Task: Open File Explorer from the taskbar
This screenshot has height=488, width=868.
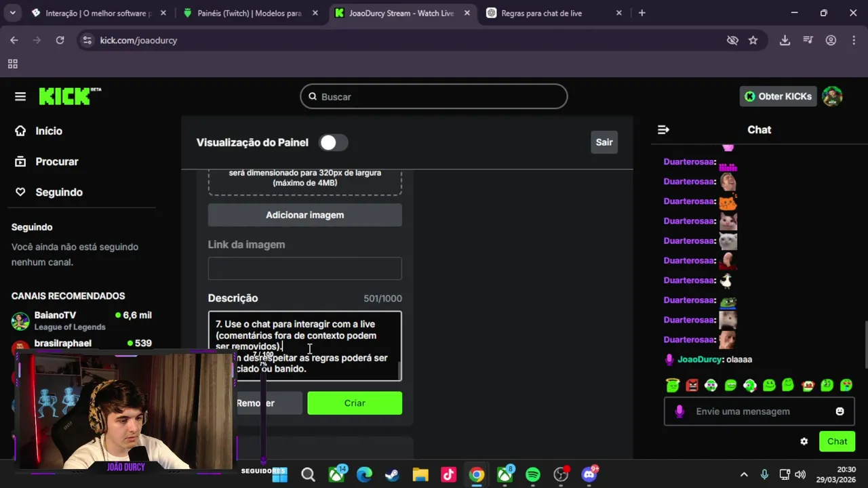Action: (420, 474)
